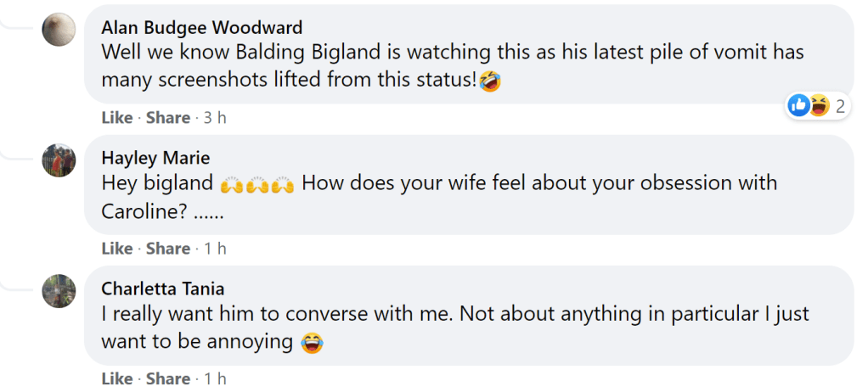Image resolution: width=868 pixels, height=392 pixels.
Task: Click Alan Budgee Woodward's profile picture
Action: click(x=59, y=30)
